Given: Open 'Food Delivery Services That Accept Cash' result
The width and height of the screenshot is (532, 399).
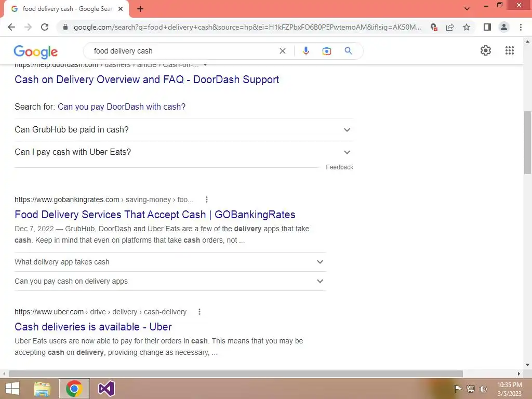Looking at the screenshot, I should [155, 215].
